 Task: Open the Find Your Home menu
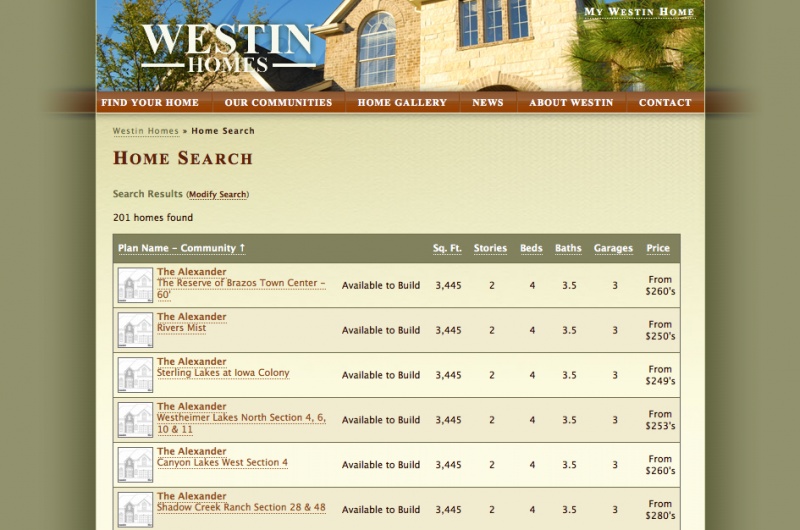pyautogui.click(x=150, y=103)
